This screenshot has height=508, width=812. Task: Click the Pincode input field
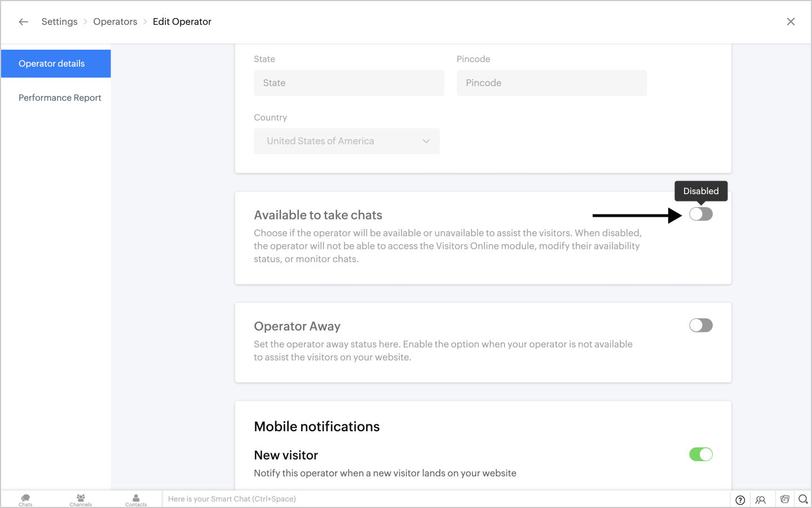point(551,83)
